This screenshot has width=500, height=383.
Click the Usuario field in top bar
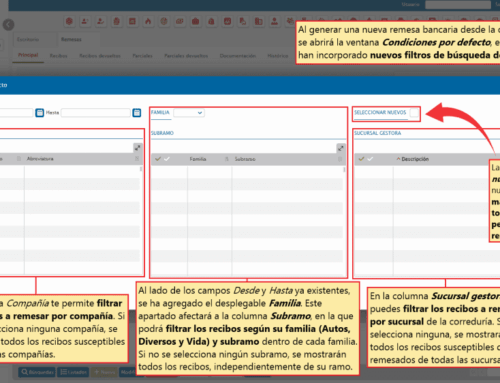click(x=458, y=5)
